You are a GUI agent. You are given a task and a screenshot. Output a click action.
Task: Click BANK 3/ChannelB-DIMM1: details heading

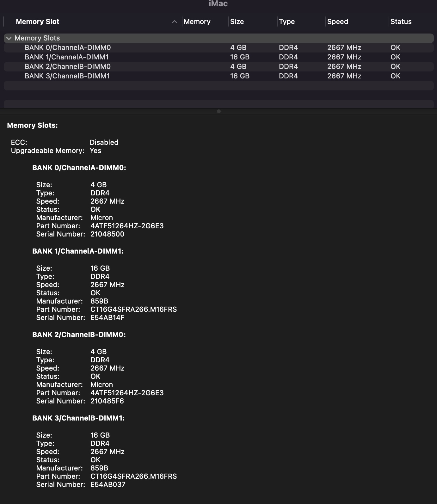[78, 418]
